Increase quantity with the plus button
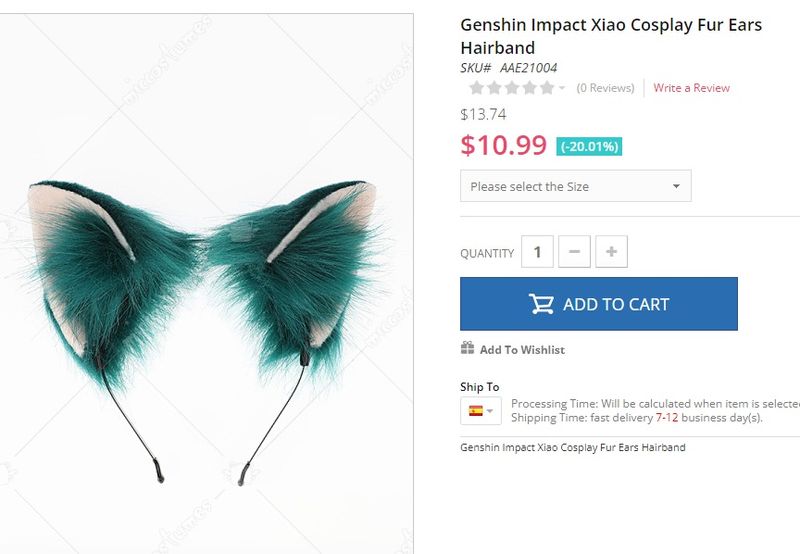The height and width of the screenshot is (554, 800). (611, 251)
